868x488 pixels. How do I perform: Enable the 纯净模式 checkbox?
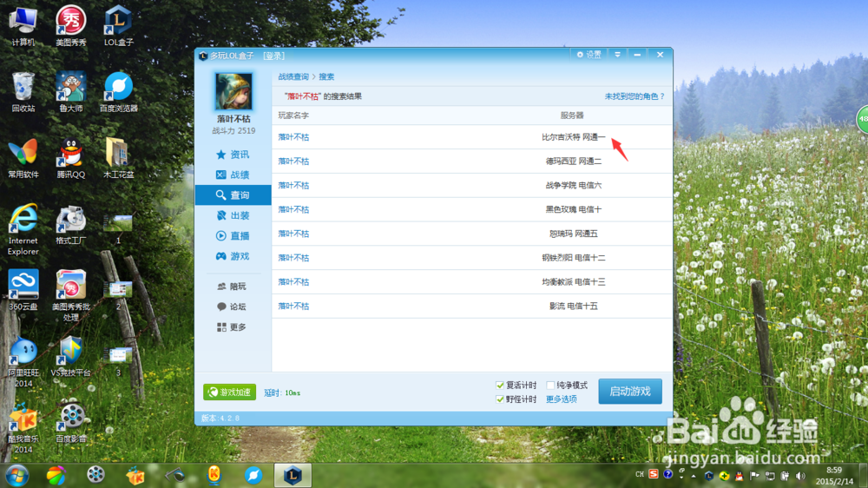(x=550, y=385)
